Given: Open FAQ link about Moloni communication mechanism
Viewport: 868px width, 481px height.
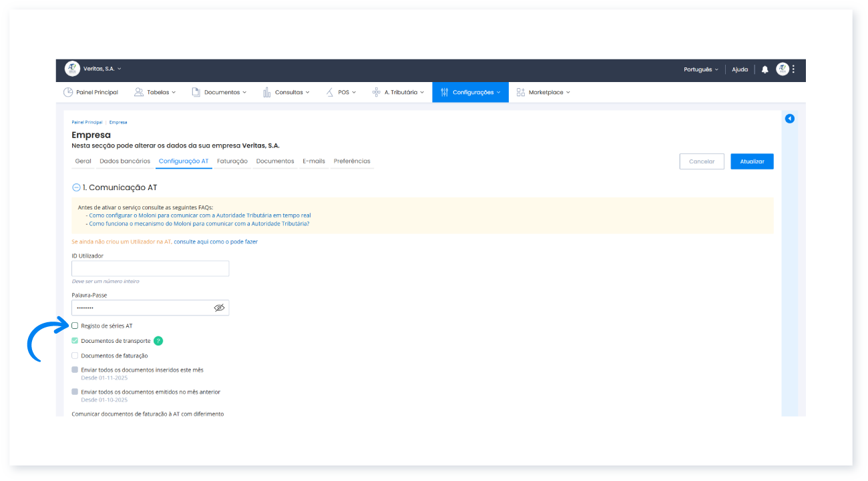Looking at the screenshot, I should (x=199, y=223).
